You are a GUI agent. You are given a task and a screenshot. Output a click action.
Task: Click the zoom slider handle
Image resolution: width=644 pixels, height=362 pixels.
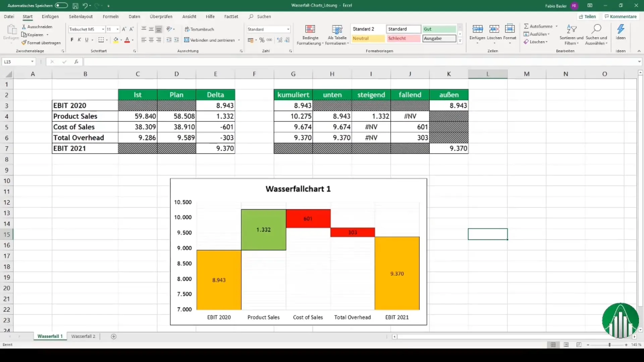609,345
